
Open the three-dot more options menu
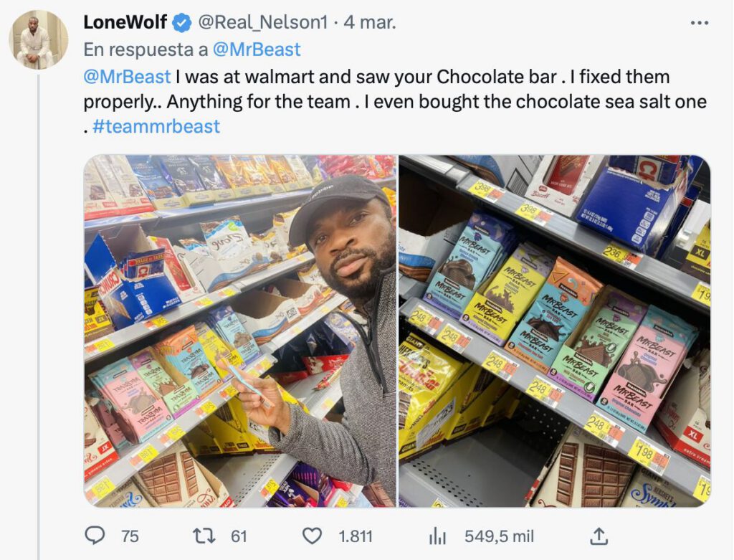click(699, 23)
